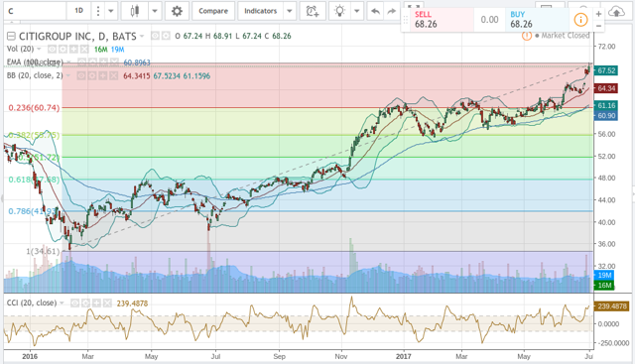Click the three-dot interval options icon
This screenshot has width=635, height=364.
tap(97, 11)
